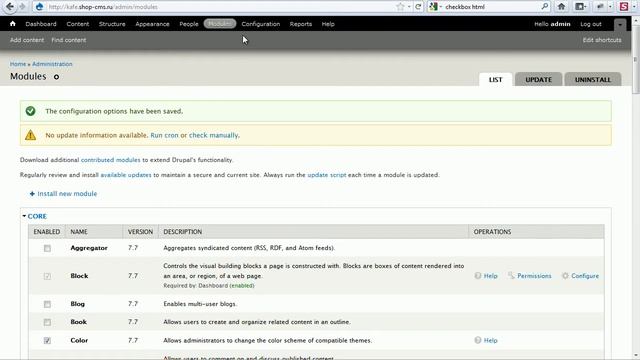Open the Appearance menu
This screenshot has height=360, width=640.
tap(152, 24)
